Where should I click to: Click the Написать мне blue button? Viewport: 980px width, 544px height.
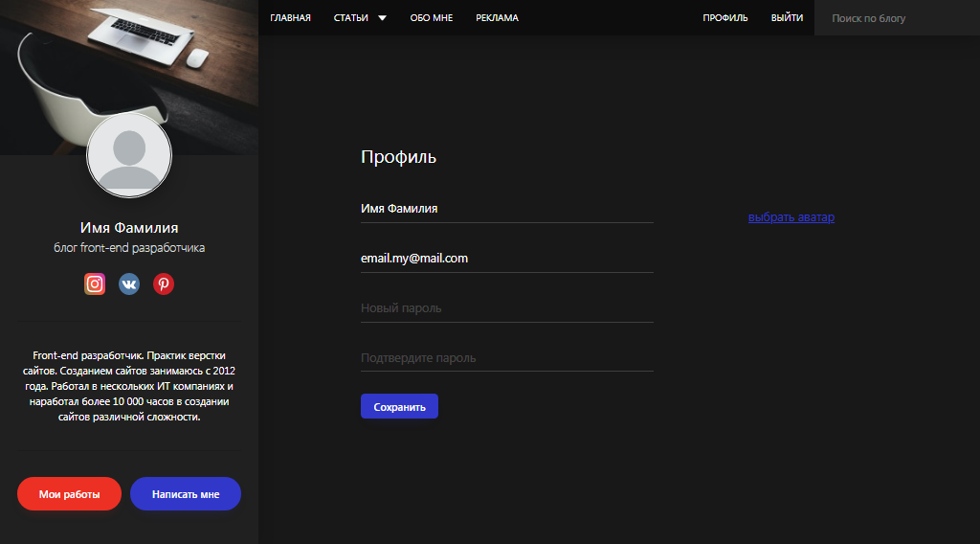point(186,494)
